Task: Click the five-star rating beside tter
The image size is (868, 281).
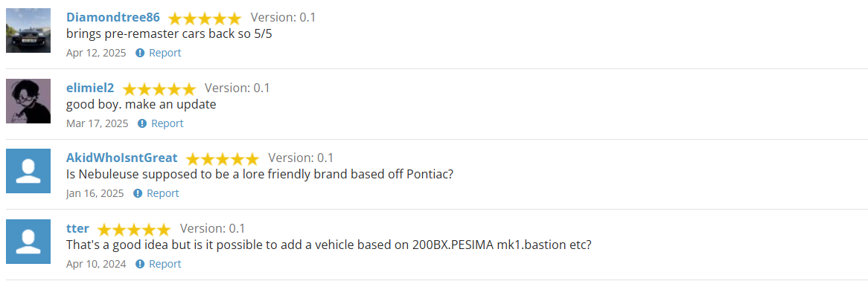Action: click(x=134, y=229)
